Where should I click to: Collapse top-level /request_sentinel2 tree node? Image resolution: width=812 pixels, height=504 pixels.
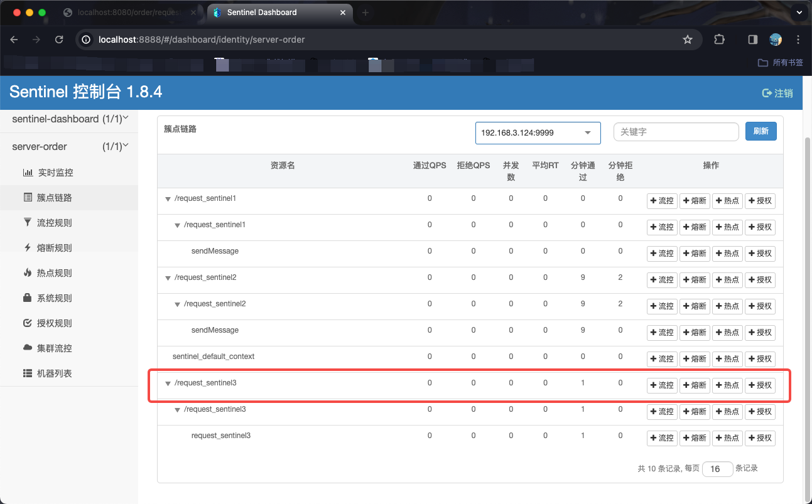(168, 278)
